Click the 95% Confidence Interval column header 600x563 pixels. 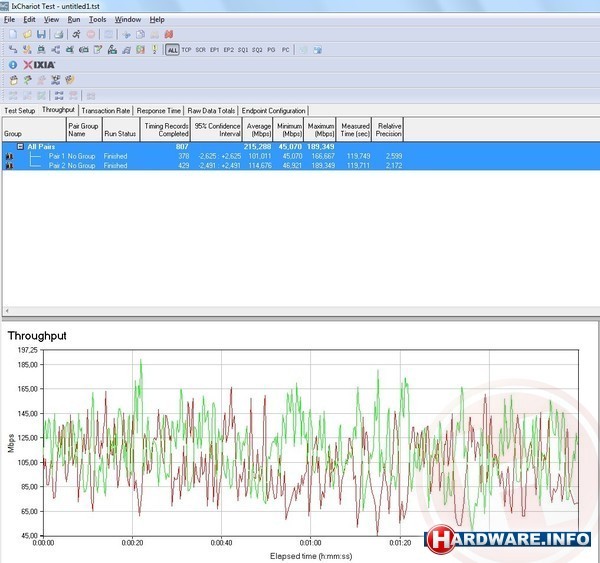[217, 130]
